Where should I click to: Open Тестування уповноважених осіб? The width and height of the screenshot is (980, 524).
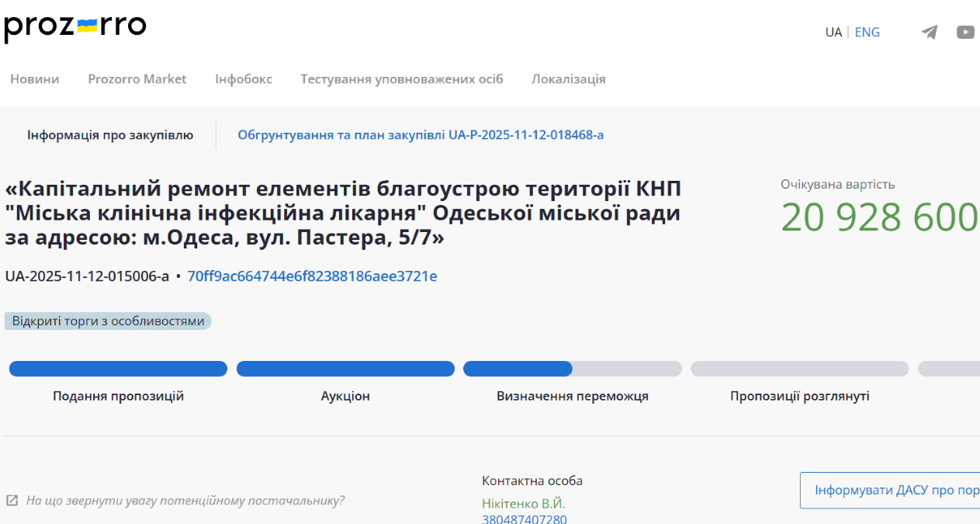click(402, 79)
